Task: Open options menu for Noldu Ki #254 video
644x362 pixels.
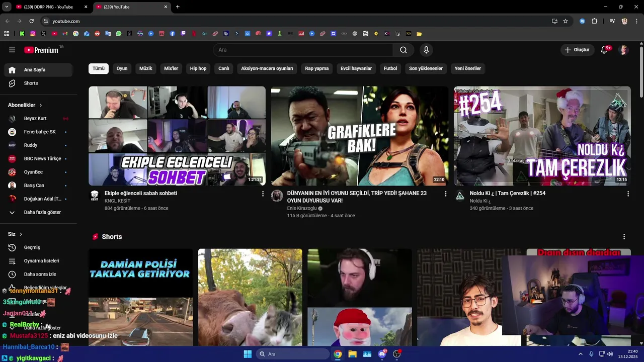Action: 628,194
